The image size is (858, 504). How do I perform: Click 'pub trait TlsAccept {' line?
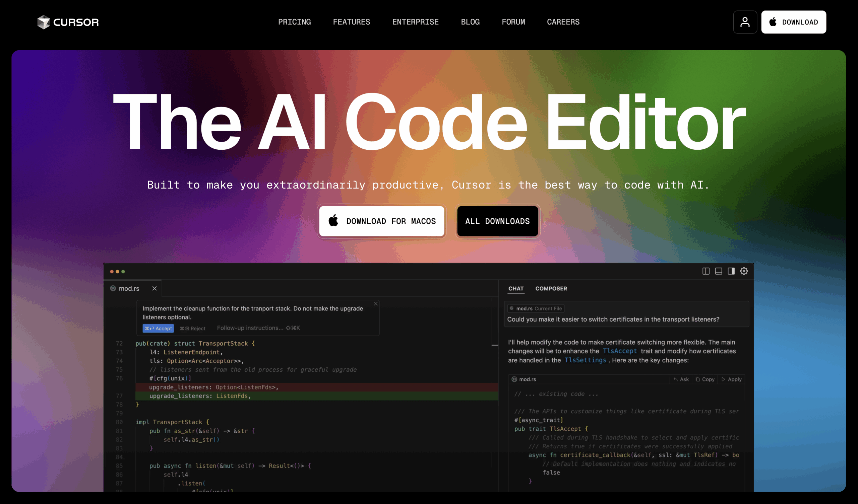[551, 429]
